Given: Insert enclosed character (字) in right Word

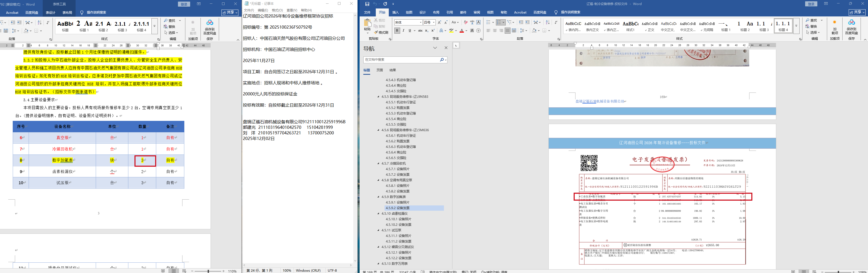Looking at the screenshot, I should [x=478, y=31].
